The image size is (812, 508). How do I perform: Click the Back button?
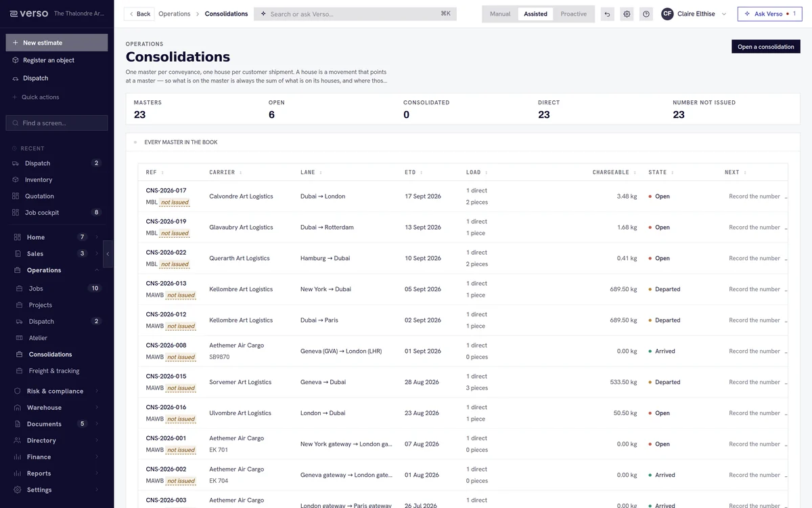click(139, 14)
